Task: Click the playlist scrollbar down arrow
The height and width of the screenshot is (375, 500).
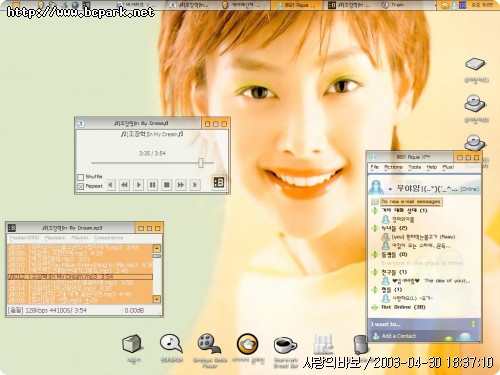Action: tap(157, 299)
